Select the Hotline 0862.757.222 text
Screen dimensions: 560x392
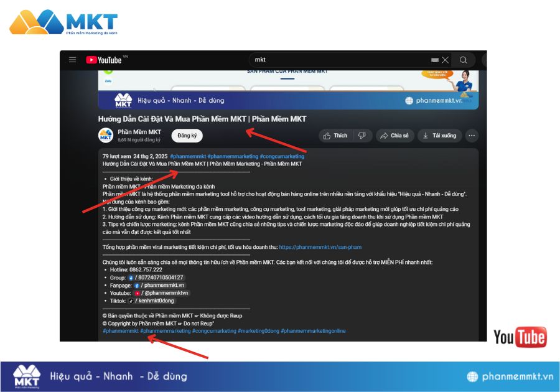[x=136, y=270]
